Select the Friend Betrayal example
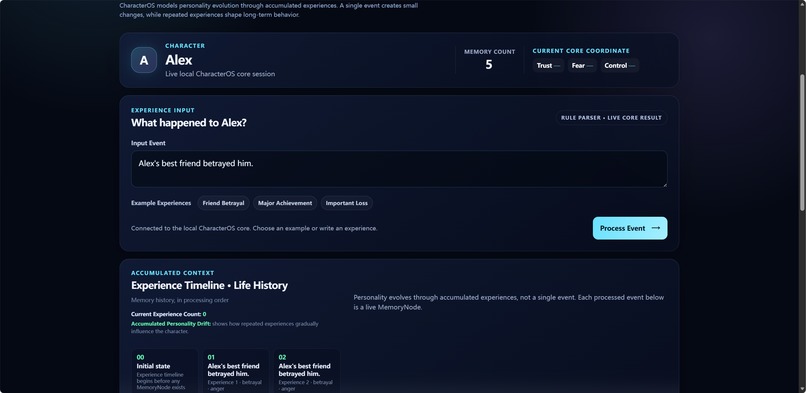Viewport: 806px width, 393px height. pos(223,203)
